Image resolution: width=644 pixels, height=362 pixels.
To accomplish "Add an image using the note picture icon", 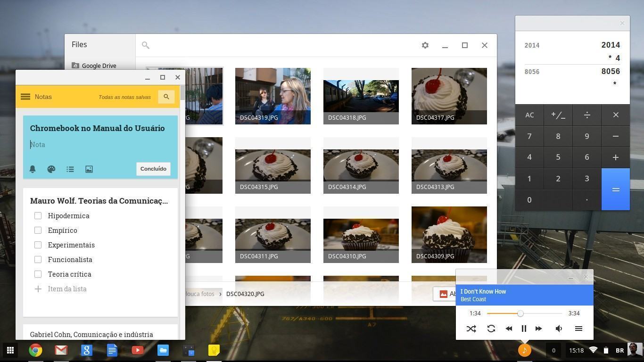I will (x=89, y=169).
